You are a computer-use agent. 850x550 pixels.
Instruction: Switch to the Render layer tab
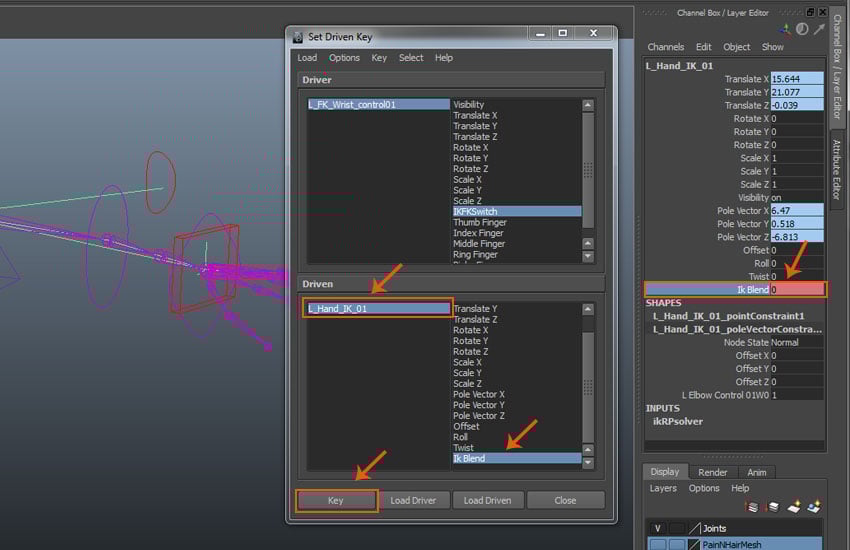[712, 472]
